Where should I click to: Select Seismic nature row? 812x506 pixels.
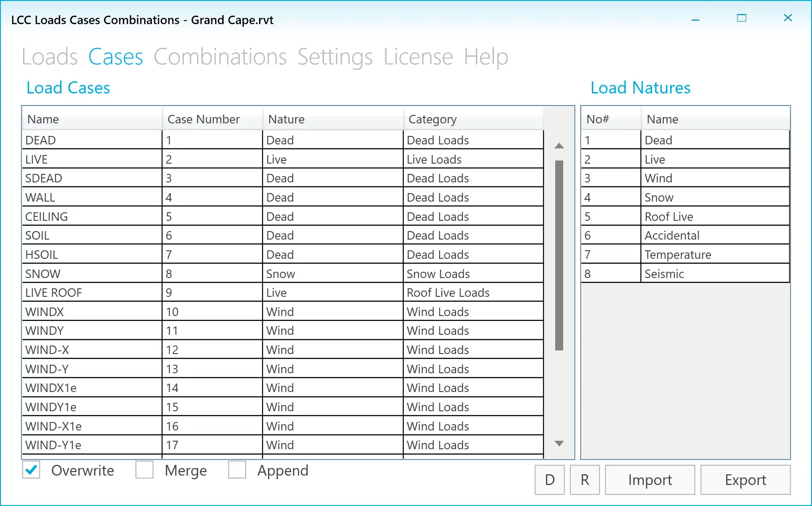[x=686, y=274]
